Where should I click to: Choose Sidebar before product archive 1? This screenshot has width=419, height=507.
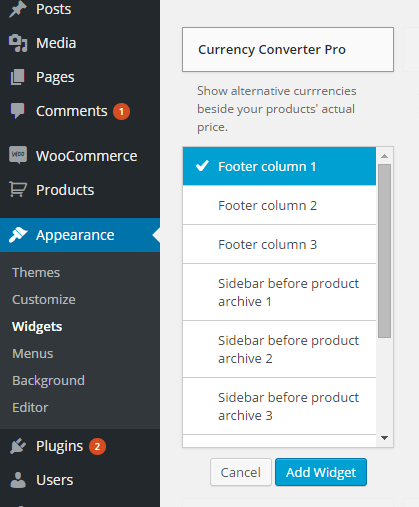(x=279, y=292)
